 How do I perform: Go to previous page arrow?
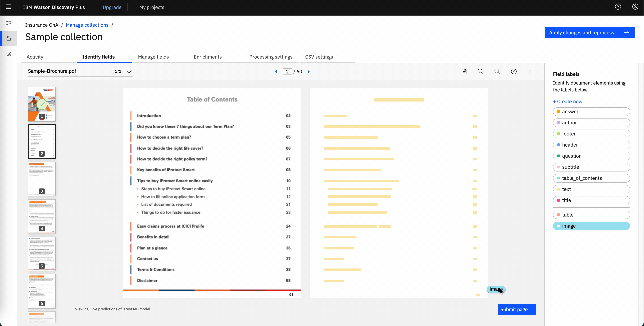coord(276,72)
